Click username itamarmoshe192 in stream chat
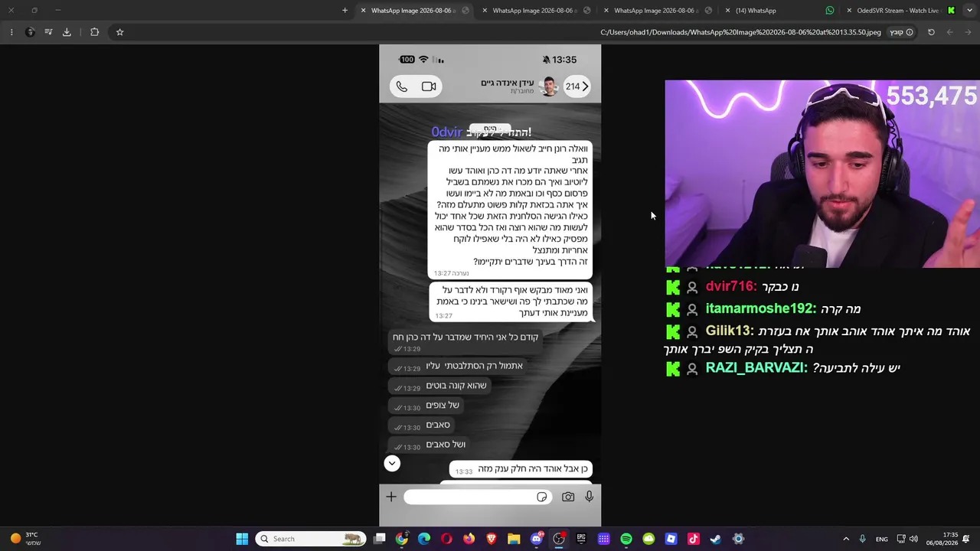The height and width of the screenshot is (551, 980). point(761,309)
